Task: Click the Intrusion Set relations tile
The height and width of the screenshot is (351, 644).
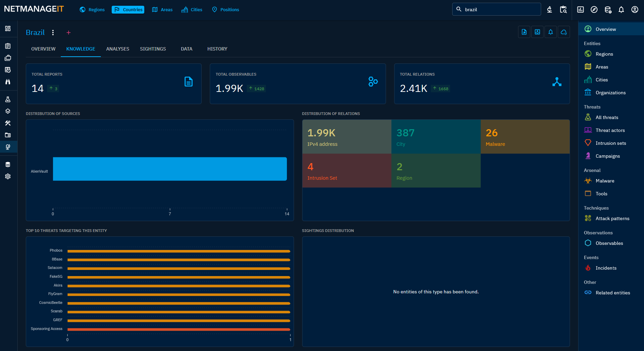Action: coord(347,171)
